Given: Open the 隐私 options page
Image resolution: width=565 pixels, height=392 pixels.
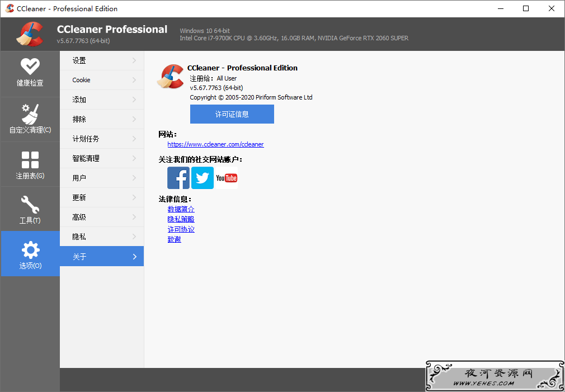Looking at the screenshot, I should coord(102,237).
